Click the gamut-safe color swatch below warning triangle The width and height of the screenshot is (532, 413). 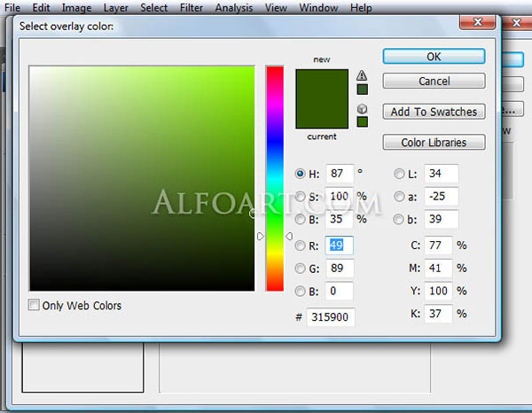tap(362, 90)
